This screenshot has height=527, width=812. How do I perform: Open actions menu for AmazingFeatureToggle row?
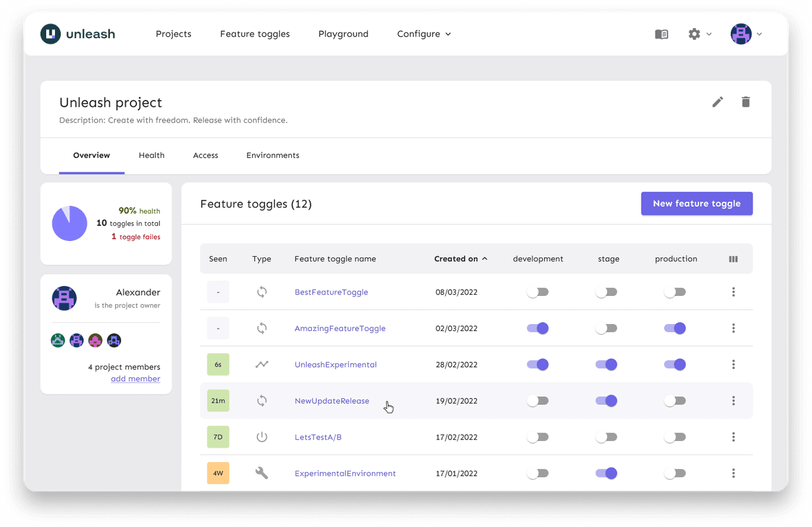(x=733, y=328)
